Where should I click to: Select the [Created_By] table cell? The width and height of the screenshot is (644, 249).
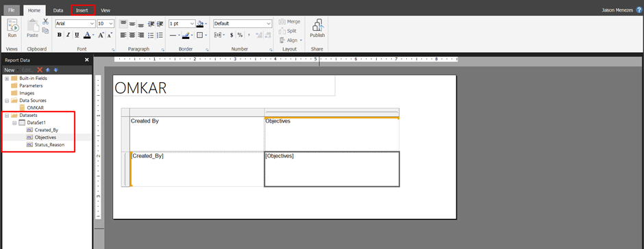pyautogui.click(x=197, y=169)
